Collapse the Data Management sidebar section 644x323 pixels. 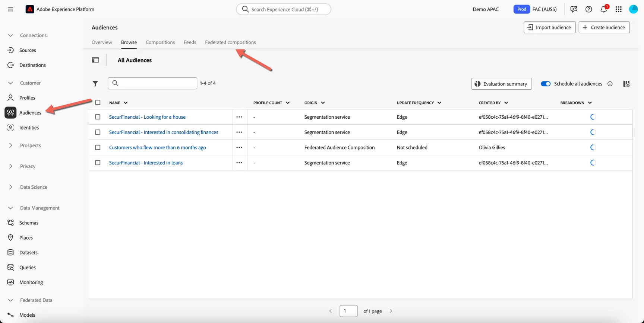pyautogui.click(x=10, y=208)
